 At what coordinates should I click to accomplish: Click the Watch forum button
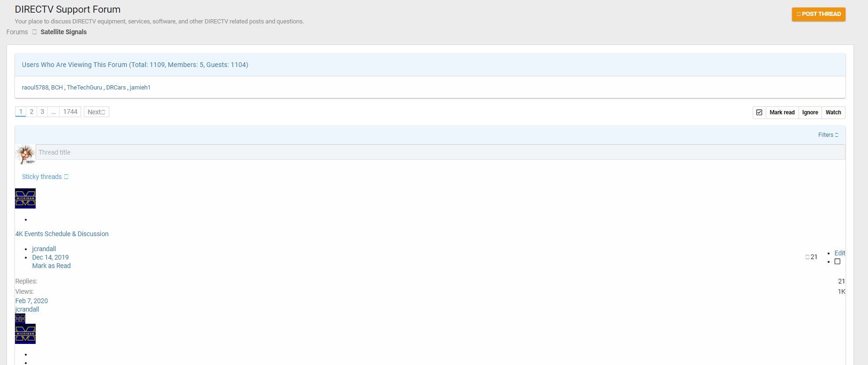tap(833, 112)
